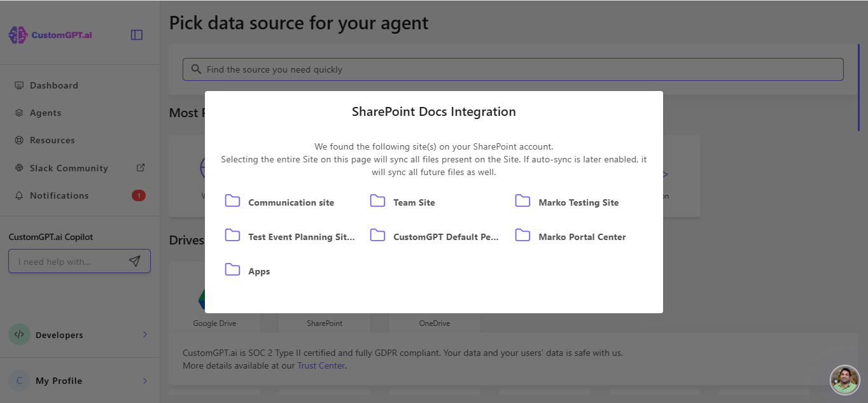Select the Communication site folder

pyautogui.click(x=291, y=202)
